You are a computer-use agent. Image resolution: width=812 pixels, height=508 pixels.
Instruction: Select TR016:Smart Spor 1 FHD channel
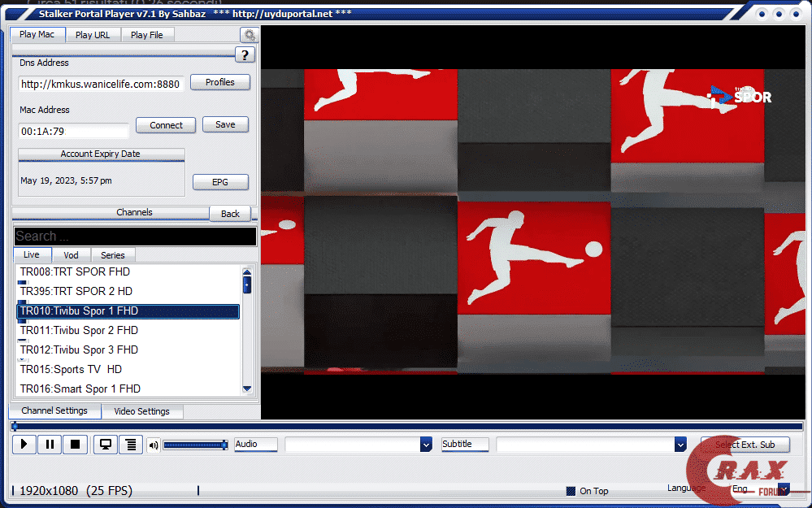tap(128, 389)
